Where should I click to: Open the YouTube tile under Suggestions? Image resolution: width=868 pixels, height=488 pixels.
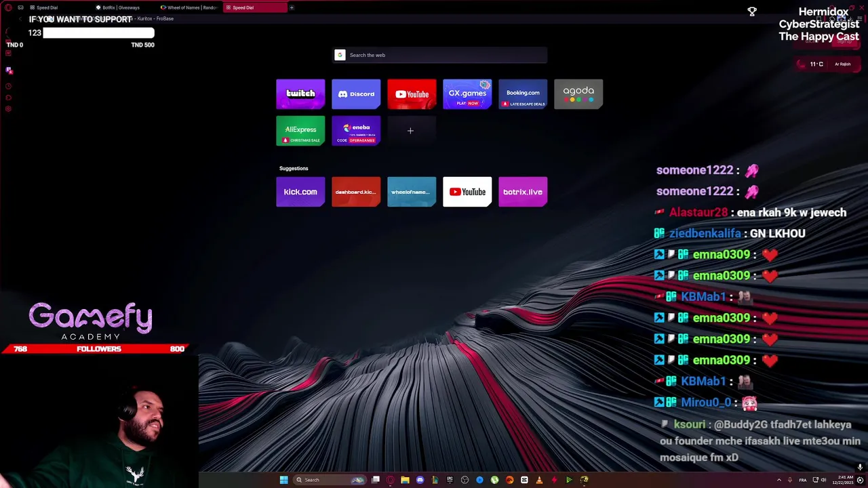tap(467, 192)
